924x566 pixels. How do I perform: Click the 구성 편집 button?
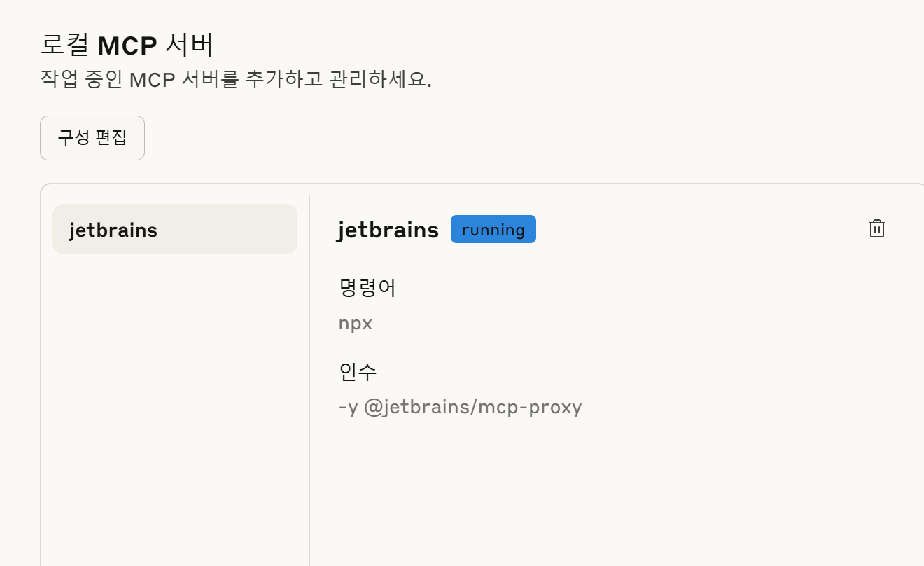(x=92, y=138)
